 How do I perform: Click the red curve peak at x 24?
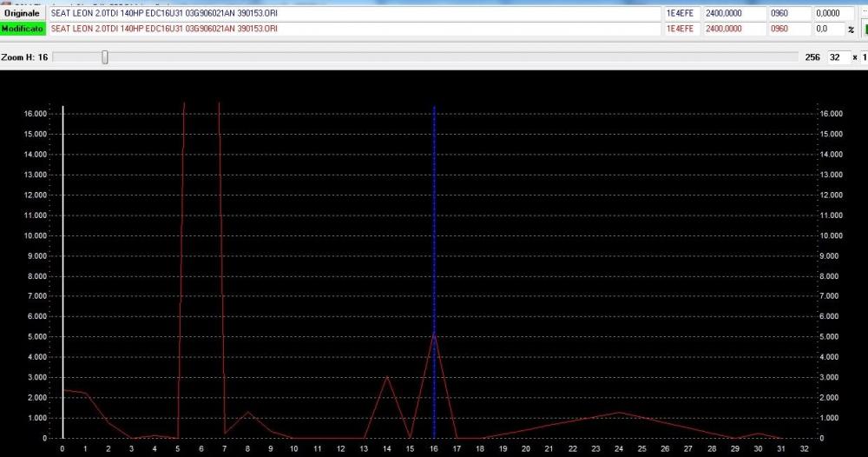click(x=619, y=413)
